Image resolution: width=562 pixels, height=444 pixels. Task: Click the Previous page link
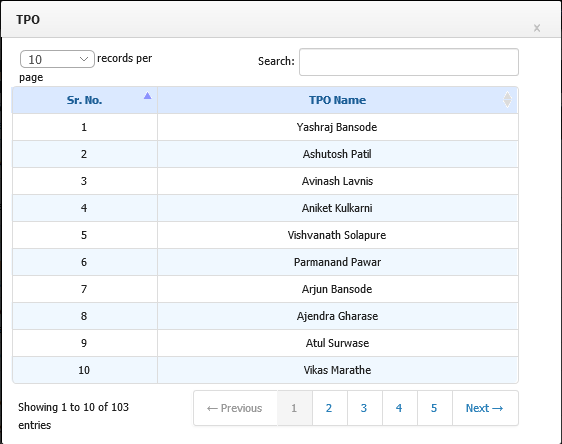point(235,408)
